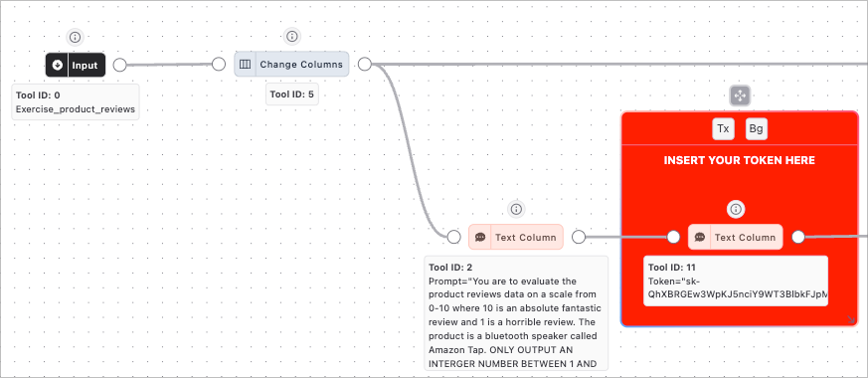This screenshot has height=378, width=868.
Task: Select the Change Columns node label
Action: click(301, 65)
